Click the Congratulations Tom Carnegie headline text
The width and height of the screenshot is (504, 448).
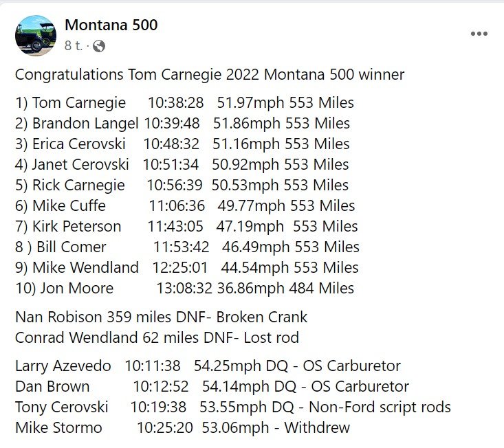coord(210,74)
